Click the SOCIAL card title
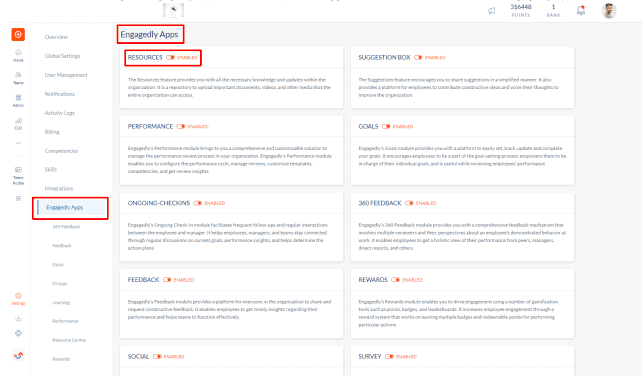 pyautogui.click(x=138, y=356)
